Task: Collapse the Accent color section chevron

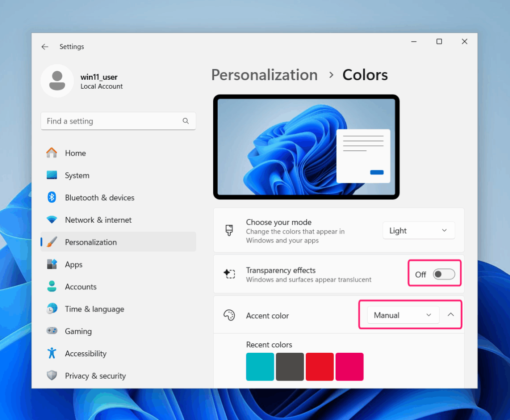Action: click(x=451, y=314)
